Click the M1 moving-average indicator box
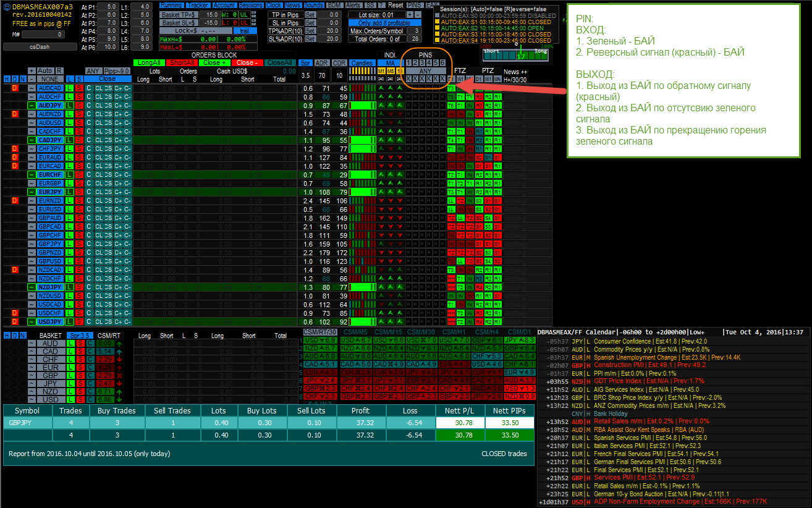 (x=381, y=71)
